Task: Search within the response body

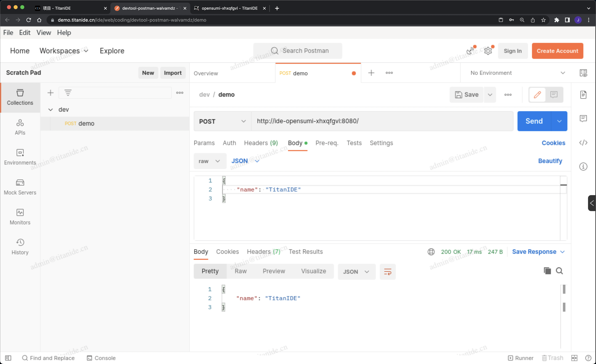Action: (x=559, y=271)
